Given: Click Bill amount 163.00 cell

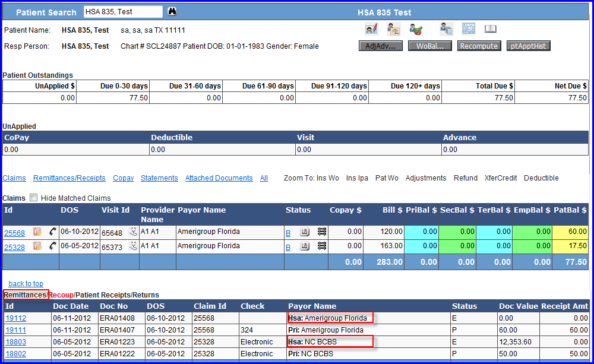Looking at the screenshot, I should (383, 246).
